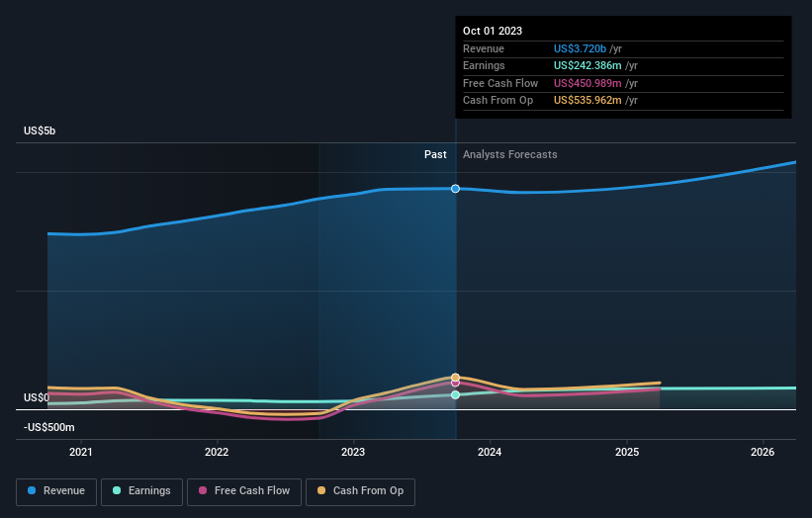Select the Revenue data point marker on chart
This screenshot has height=518, width=812.
(455, 189)
